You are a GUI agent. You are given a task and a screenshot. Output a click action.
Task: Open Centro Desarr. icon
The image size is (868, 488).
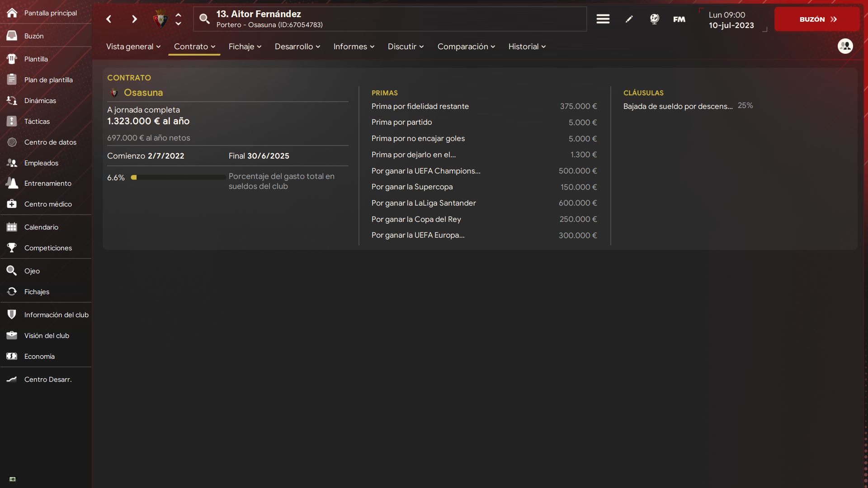12,379
